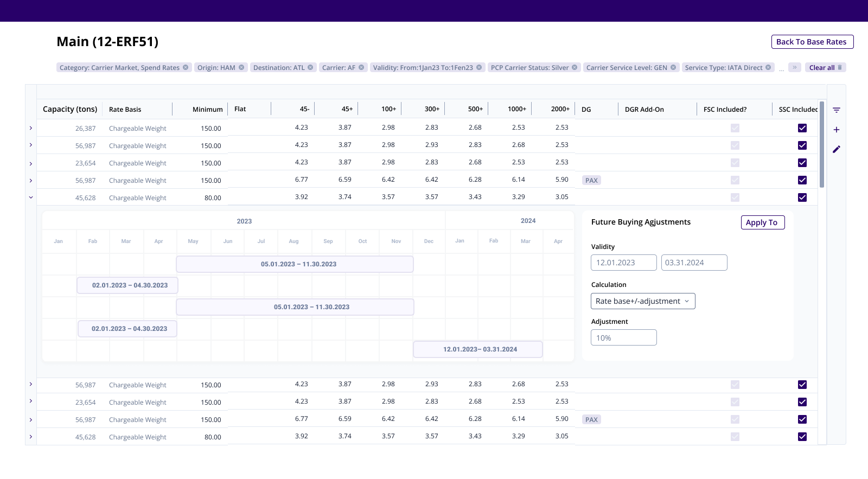868x479 pixels.
Task: Open the Calculation dropdown
Action: point(643,301)
